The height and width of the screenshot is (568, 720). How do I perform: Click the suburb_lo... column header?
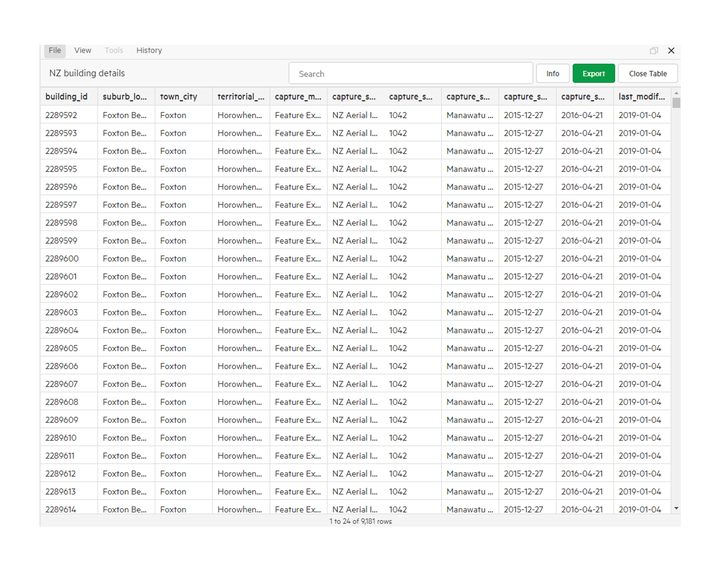(x=126, y=96)
